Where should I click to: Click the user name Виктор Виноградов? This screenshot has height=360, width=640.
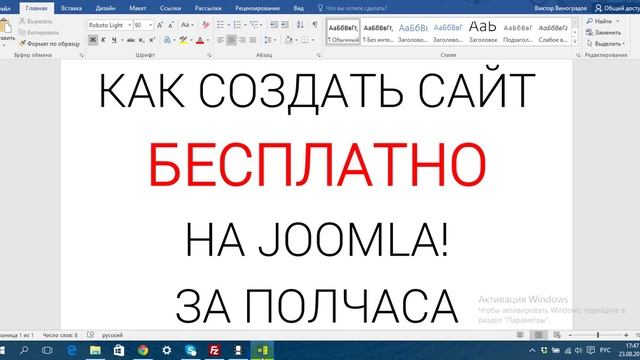pos(560,8)
